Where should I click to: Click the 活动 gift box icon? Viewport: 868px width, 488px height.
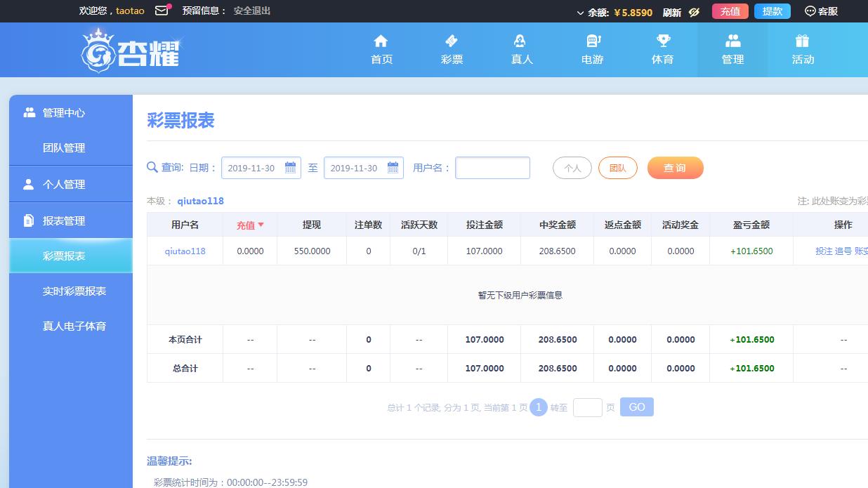pyautogui.click(x=803, y=41)
